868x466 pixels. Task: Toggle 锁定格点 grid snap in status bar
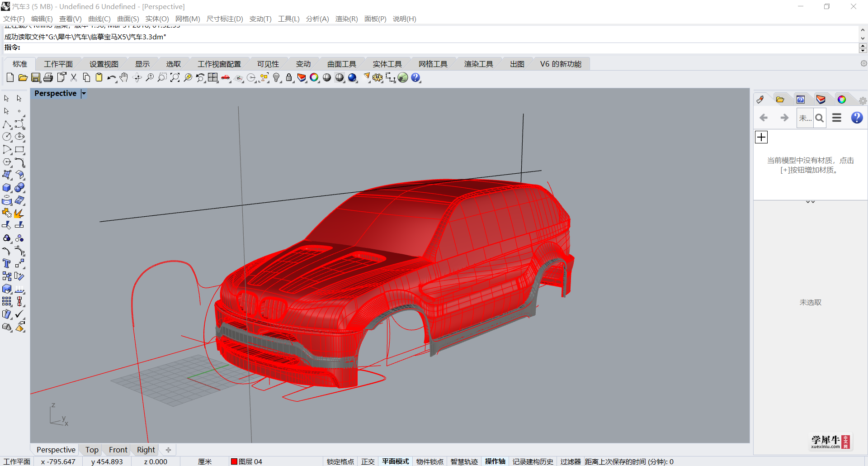coord(340,461)
